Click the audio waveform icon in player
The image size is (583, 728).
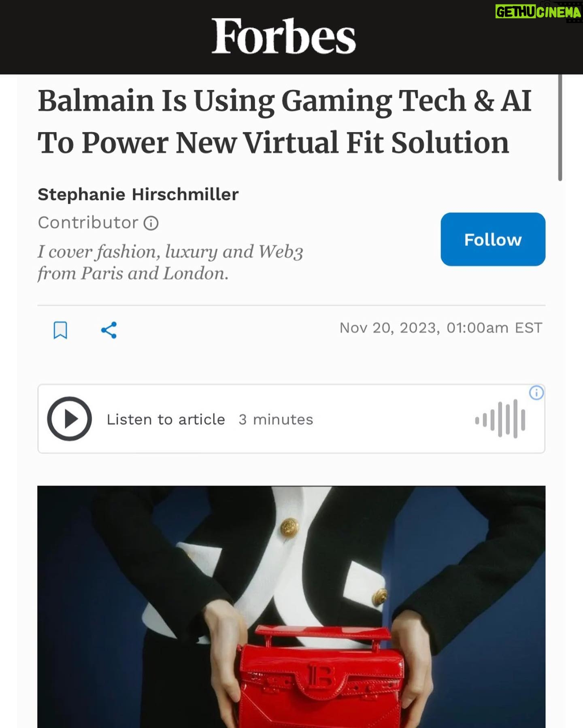tap(500, 419)
